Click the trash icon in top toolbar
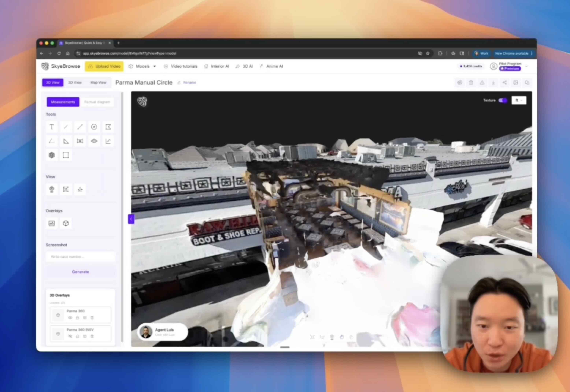 pyautogui.click(x=471, y=83)
